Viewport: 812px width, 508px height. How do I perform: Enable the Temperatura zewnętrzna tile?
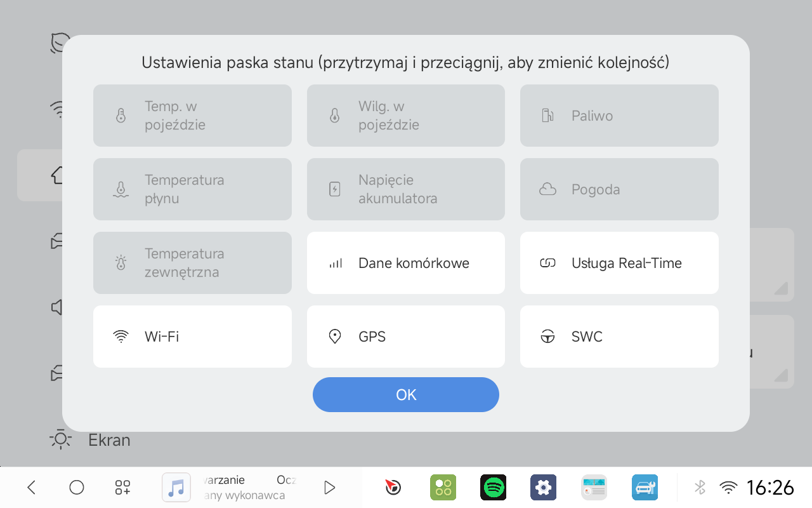[192, 263]
